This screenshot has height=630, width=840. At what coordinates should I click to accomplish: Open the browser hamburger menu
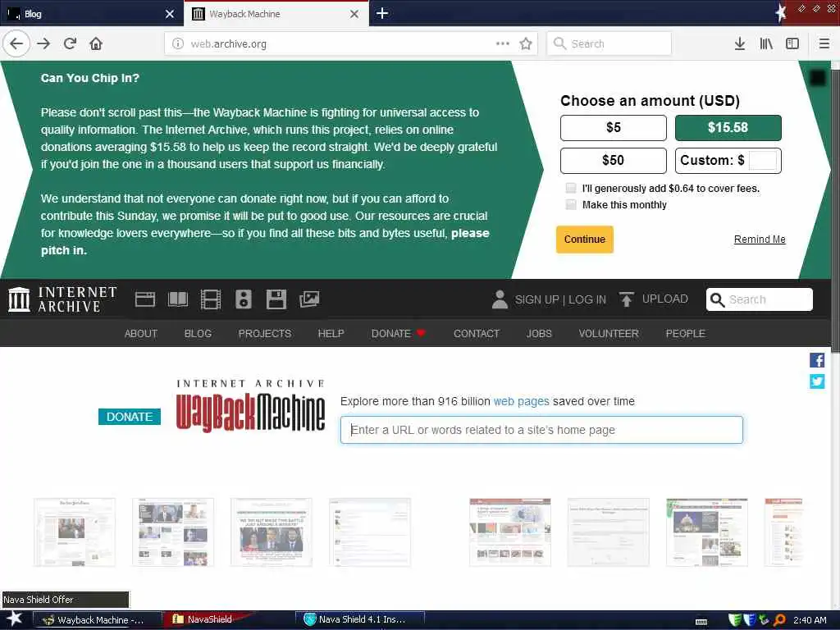[x=824, y=43]
